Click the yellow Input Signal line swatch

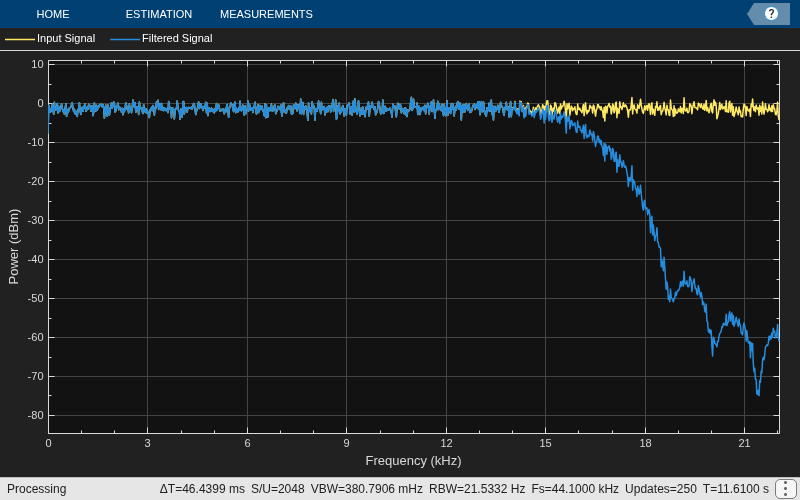[x=19, y=39]
